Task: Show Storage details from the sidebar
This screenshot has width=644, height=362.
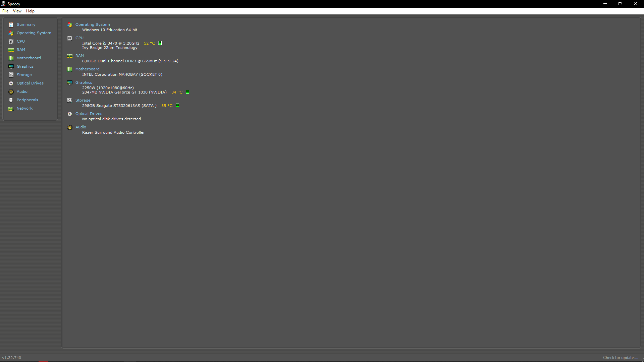Action: [24, 75]
